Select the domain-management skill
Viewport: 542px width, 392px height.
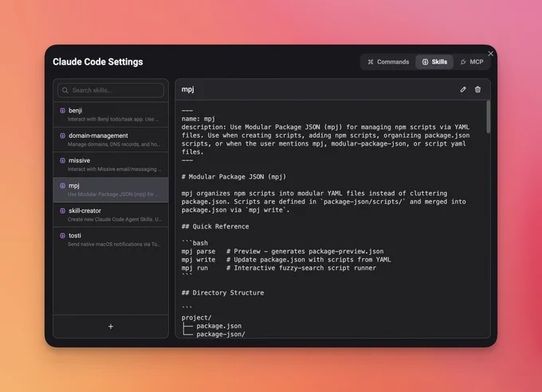coord(111,139)
